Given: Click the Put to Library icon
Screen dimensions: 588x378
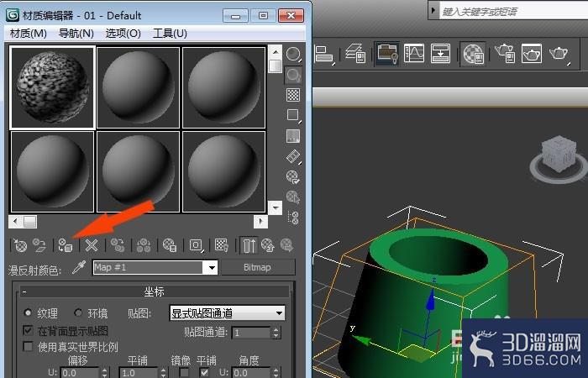Looking at the screenshot, I should [170, 245].
